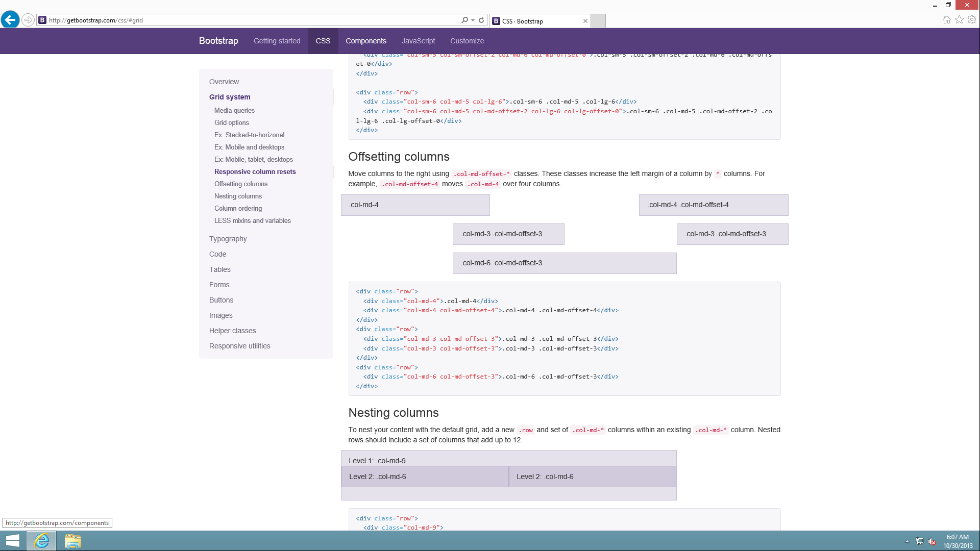
Task: Select the Components navigation tab
Action: [365, 40]
